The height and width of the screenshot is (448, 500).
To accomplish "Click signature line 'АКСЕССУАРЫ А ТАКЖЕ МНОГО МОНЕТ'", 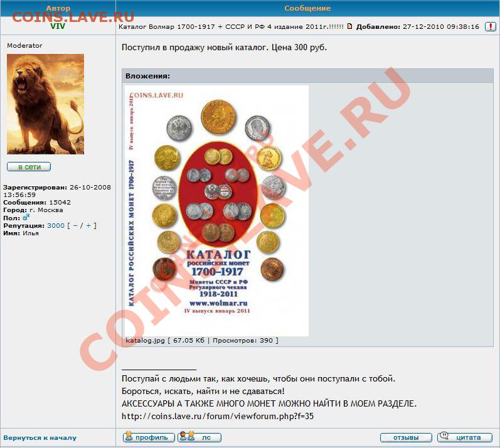I will coord(269,403).
